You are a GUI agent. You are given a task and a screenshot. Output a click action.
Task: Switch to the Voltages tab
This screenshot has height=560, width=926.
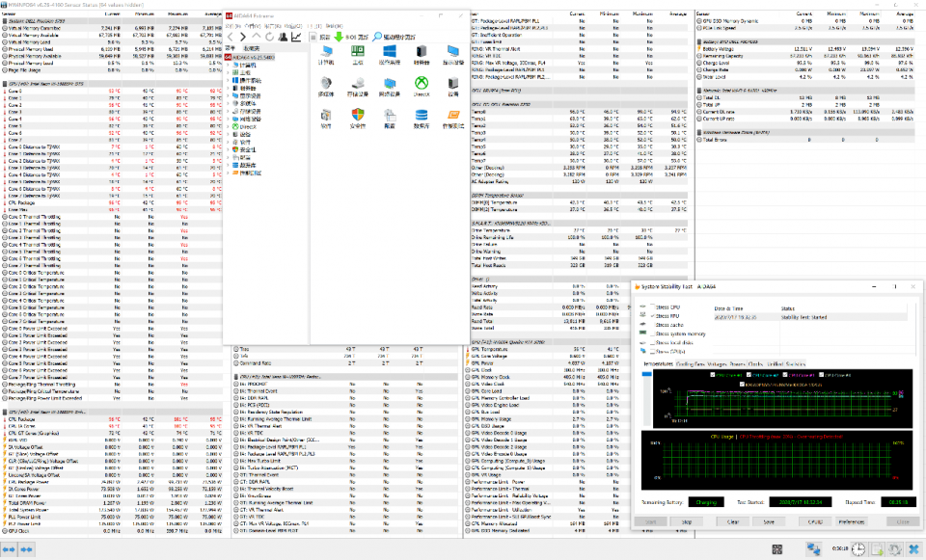[717, 364]
